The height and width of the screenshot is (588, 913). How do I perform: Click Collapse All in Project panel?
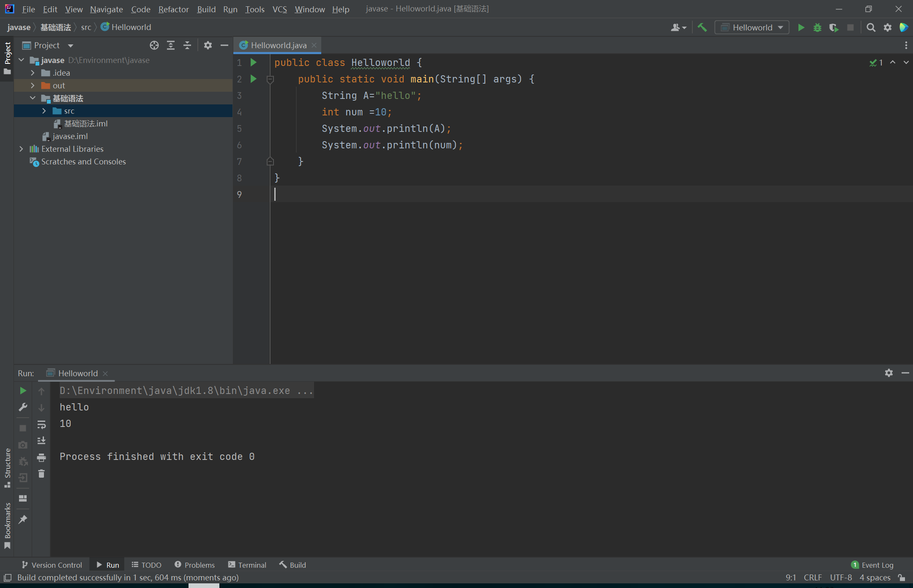point(187,45)
